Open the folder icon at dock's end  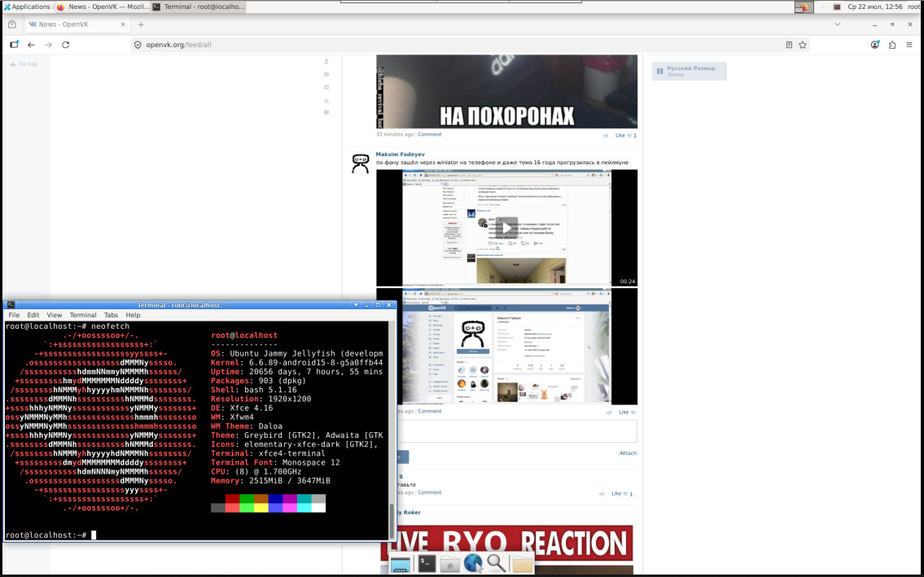(522, 564)
